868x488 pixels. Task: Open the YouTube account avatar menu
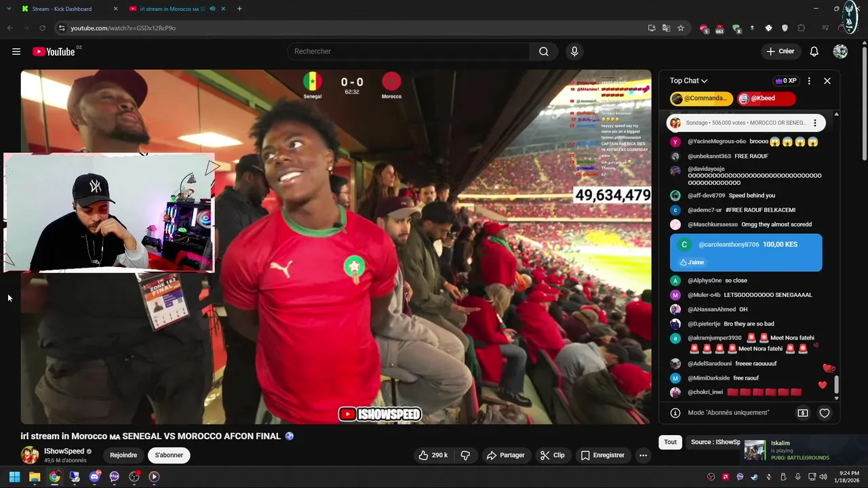[840, 52]
